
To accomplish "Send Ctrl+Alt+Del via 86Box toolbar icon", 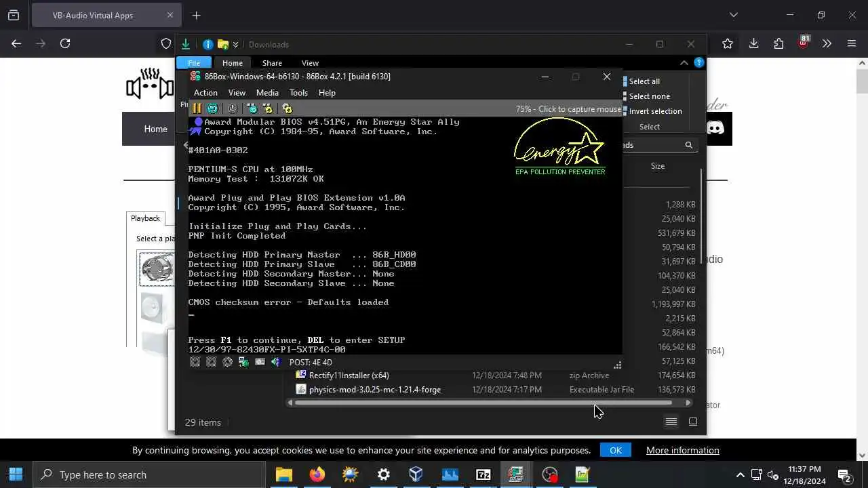I will tap(252, 108).
